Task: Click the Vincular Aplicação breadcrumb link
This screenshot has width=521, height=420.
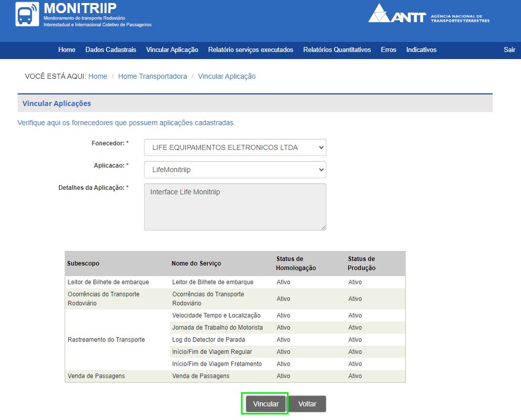Action: pyautogui.click(x=226, y=76)
